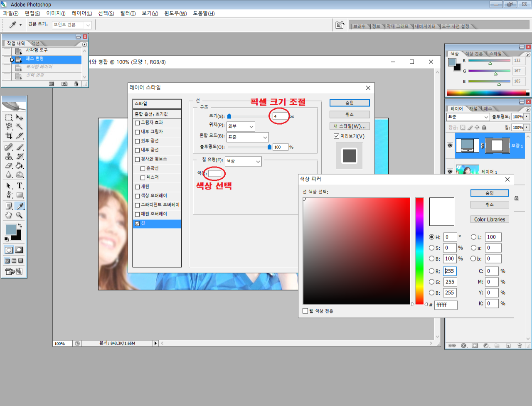Select the Rectangle shape tool
The image size is (532, 406).
pos(19,194)
